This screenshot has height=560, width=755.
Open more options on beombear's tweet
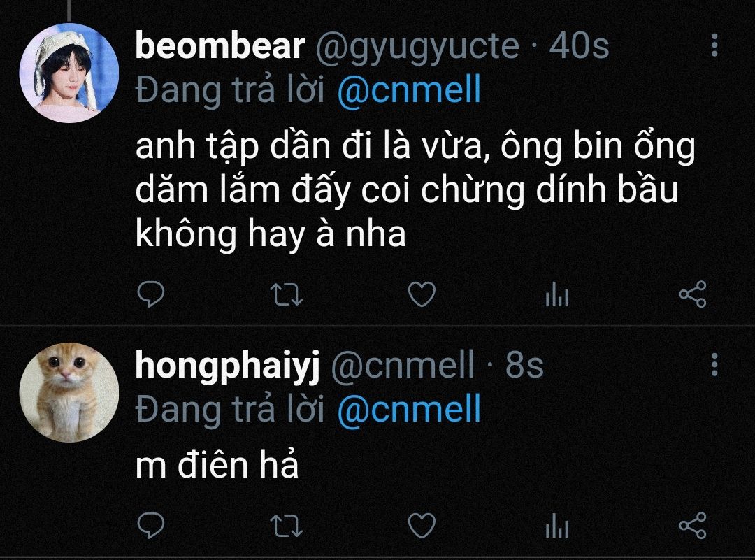point(714,45)
